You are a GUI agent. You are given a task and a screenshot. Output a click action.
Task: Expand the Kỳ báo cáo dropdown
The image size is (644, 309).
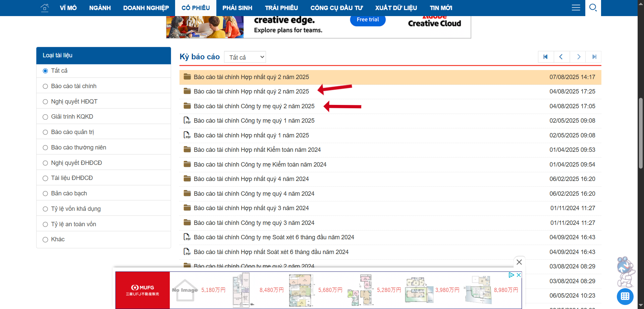coord(245,57)
